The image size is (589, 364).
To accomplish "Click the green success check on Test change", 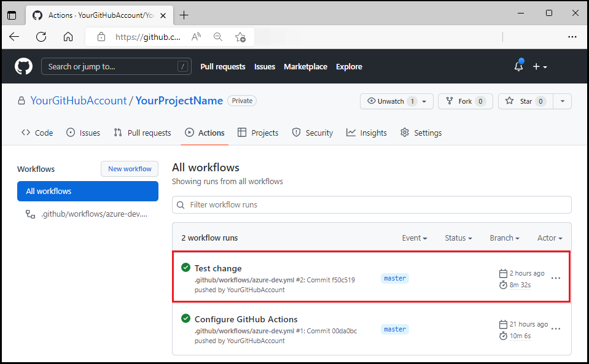I will point(185,268).
